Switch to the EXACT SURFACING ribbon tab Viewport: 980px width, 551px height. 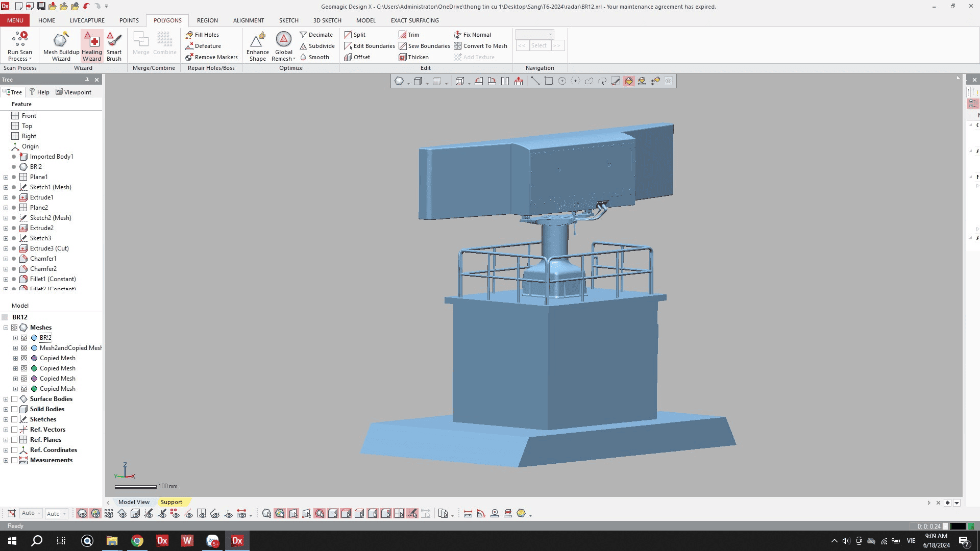tap(414, 20)
